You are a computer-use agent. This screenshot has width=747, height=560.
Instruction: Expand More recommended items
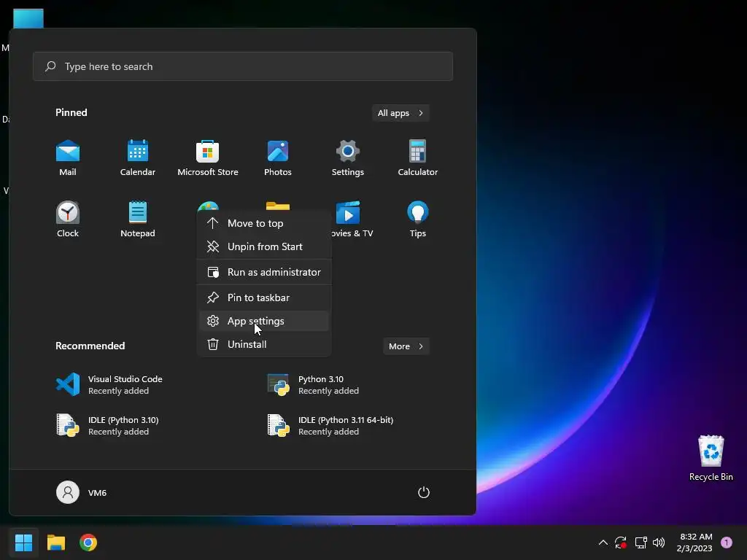[x=406, y=346]
